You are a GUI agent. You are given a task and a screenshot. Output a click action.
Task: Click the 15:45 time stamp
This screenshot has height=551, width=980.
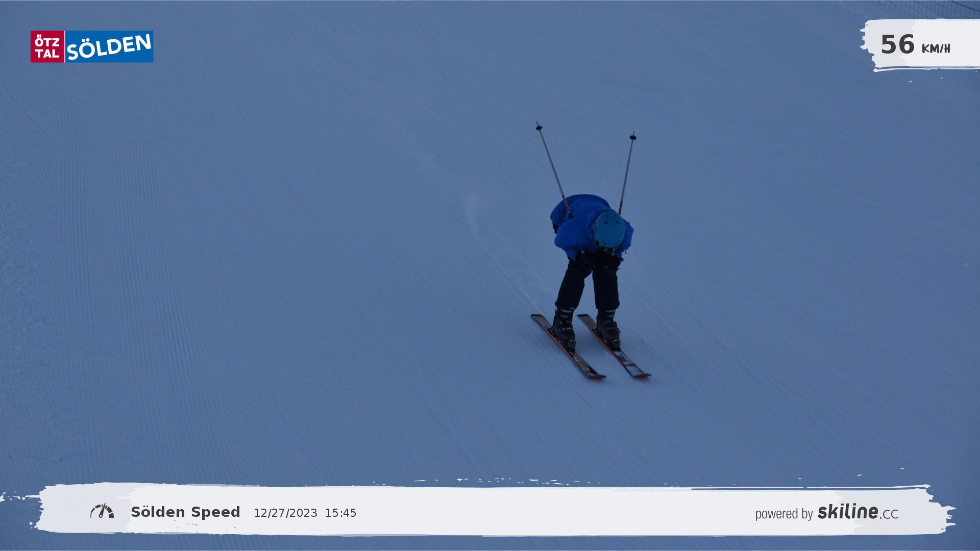coord(340,513)
